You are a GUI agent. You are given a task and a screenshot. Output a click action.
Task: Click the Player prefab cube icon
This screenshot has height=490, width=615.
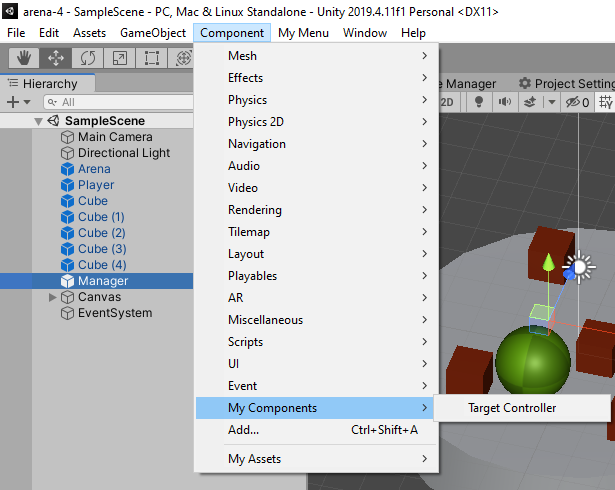[67, 185]
